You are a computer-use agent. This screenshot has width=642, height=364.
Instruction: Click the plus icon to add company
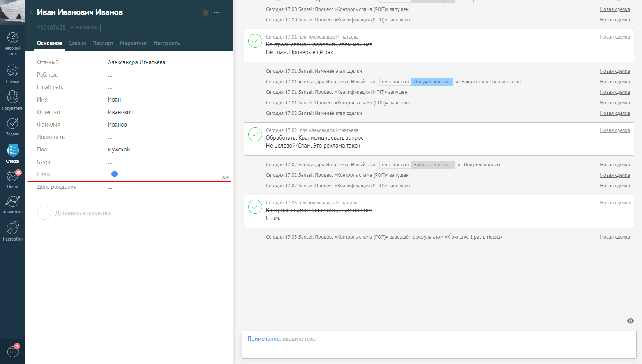44,213
